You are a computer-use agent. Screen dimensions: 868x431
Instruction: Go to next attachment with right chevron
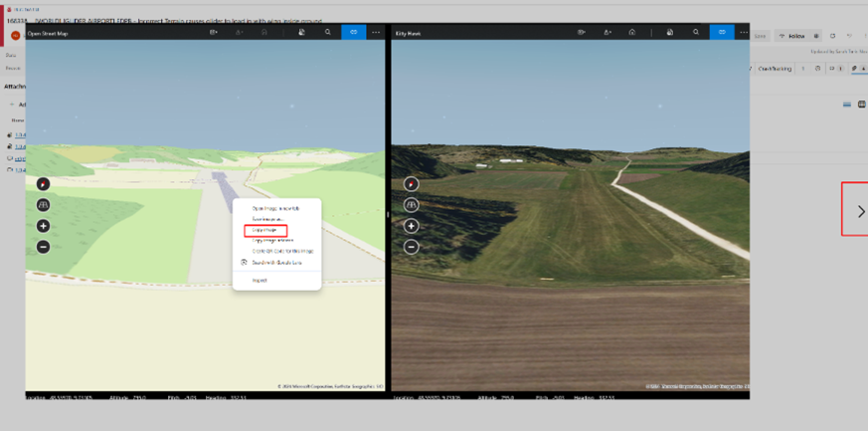[x=860, y=211]
